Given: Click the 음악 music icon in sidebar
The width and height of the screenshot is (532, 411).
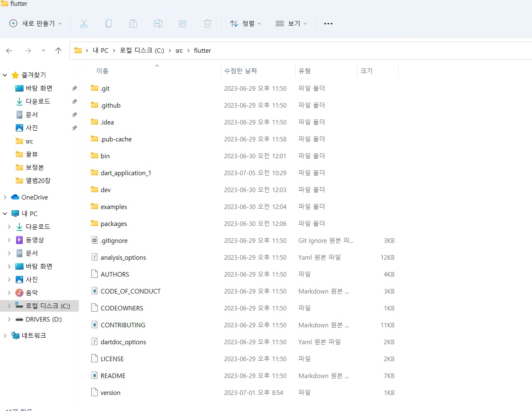Looking at the screenshot, I should pyautogui.click(x=19, y=293).
